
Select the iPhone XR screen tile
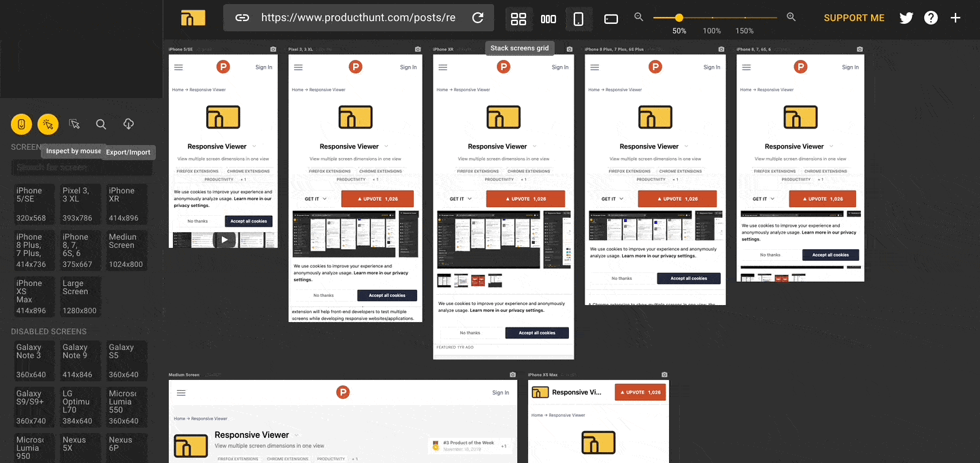126,204
